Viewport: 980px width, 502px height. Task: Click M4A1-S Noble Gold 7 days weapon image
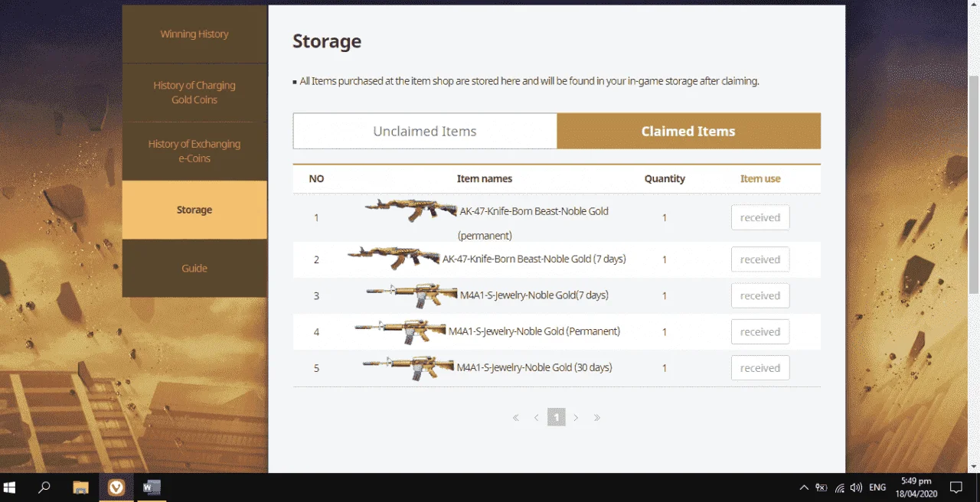pos(412,295)
